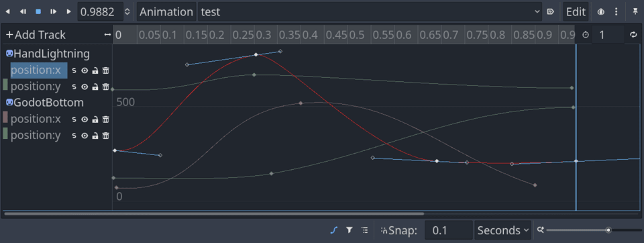The height and width of the screenshot is (243, 644).
Task: Play the animation from the beginning
Action: (x=68, y=12)
